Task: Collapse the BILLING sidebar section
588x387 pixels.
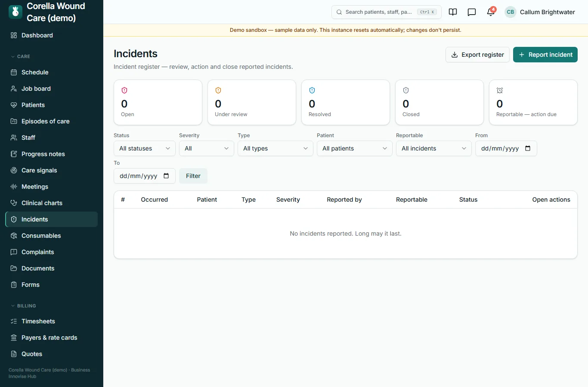Action: coord(23,306)
